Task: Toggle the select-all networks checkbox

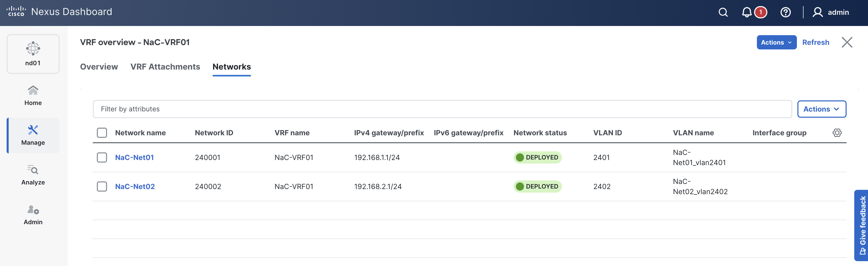Action: [102, 133]
